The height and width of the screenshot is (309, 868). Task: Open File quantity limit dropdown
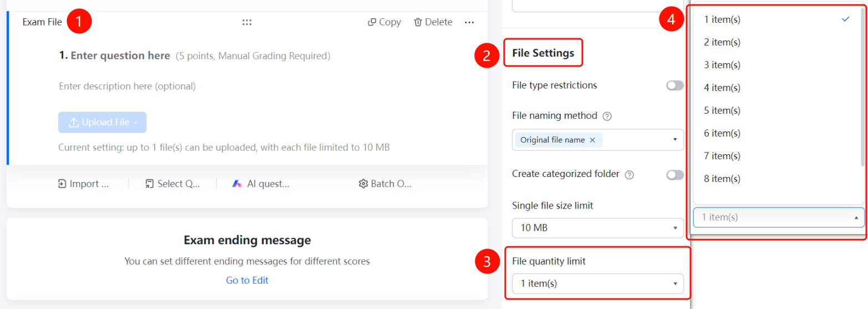[x=598, y=283]
